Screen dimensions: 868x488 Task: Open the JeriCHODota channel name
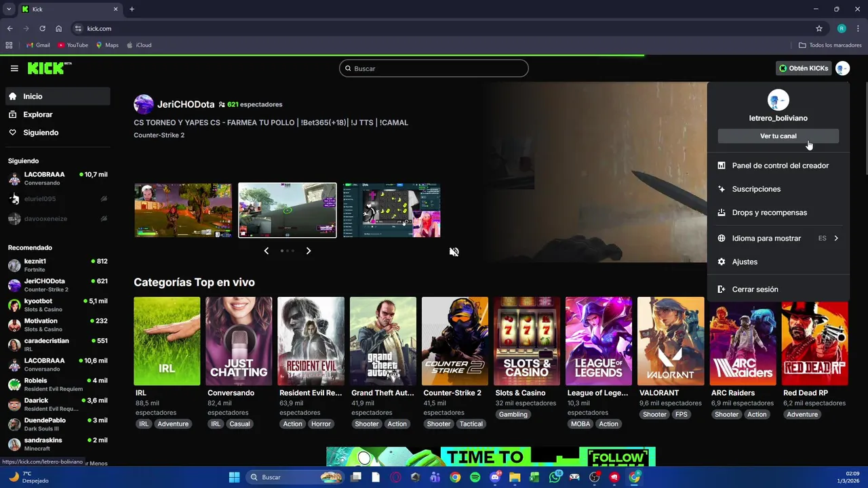[x=186, y=104]
